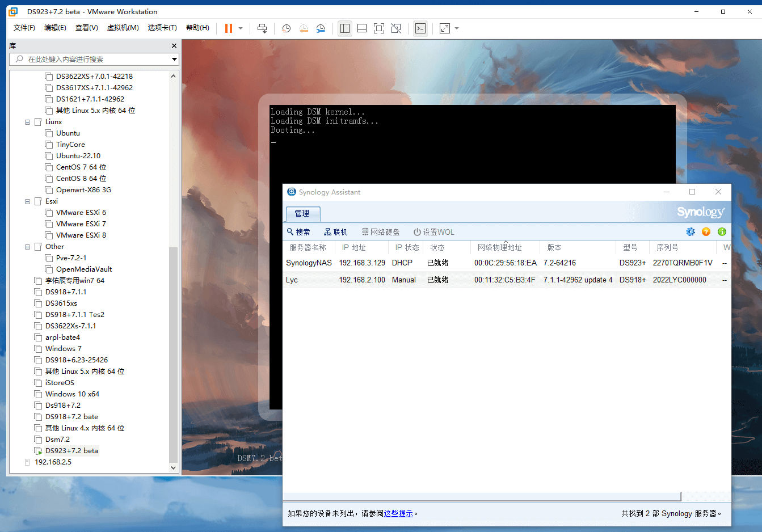Take a snapshot of this virtual machine
Screen dimensions: 762x532
(287, 28)
